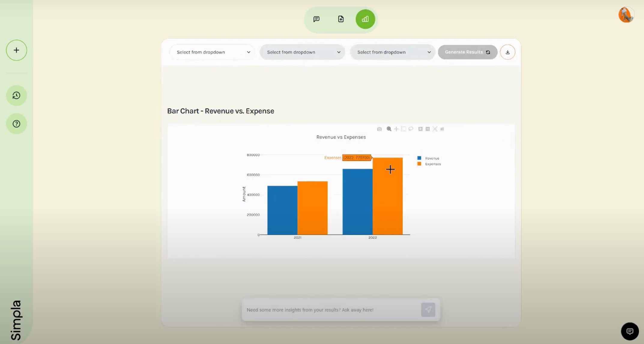
Task: Select the lasso select tool on the chart
Action: coord(411,129)
